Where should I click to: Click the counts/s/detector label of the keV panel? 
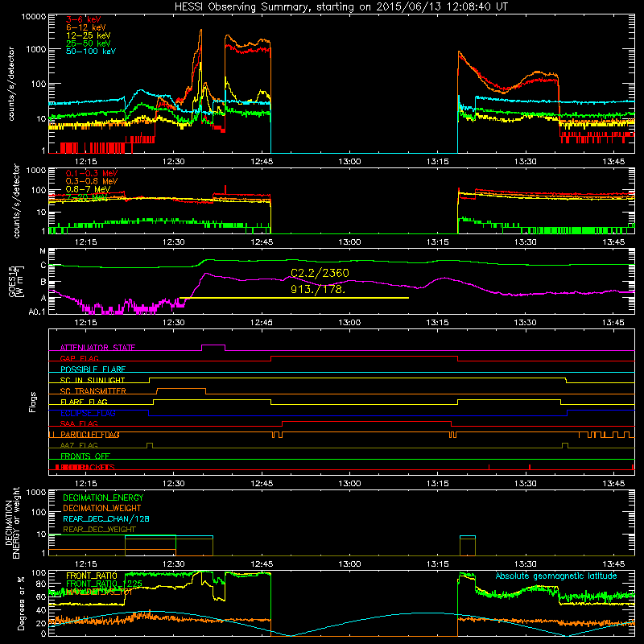pos(11,84)
